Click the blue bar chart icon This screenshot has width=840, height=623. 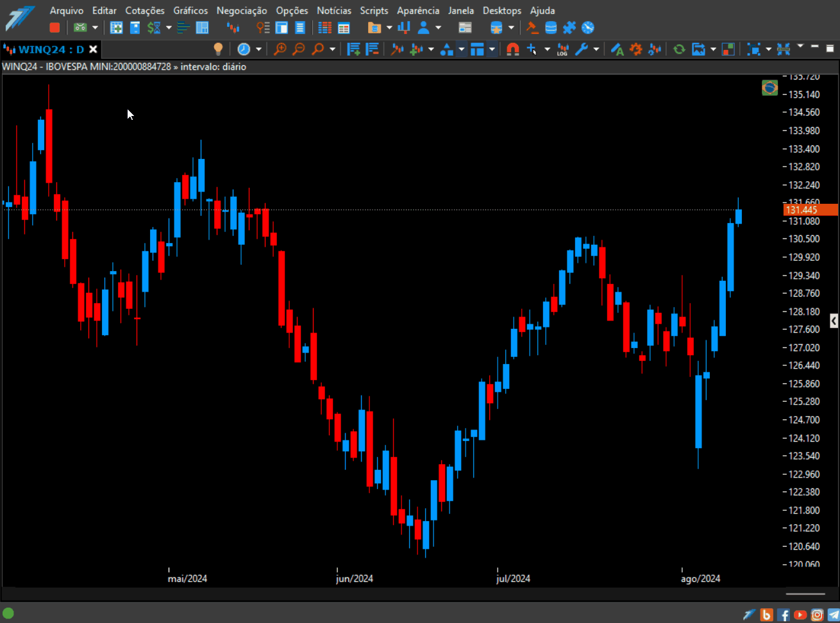coord(404,28)
